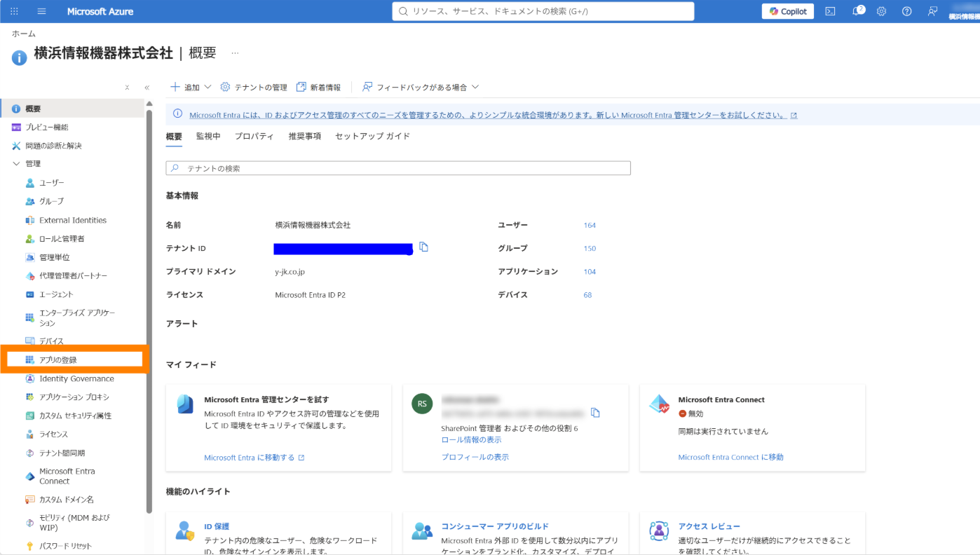Click テナントの管理 in the toolbar
The width and height of the screenshot is (980, 555).
[x=254, y=87]
